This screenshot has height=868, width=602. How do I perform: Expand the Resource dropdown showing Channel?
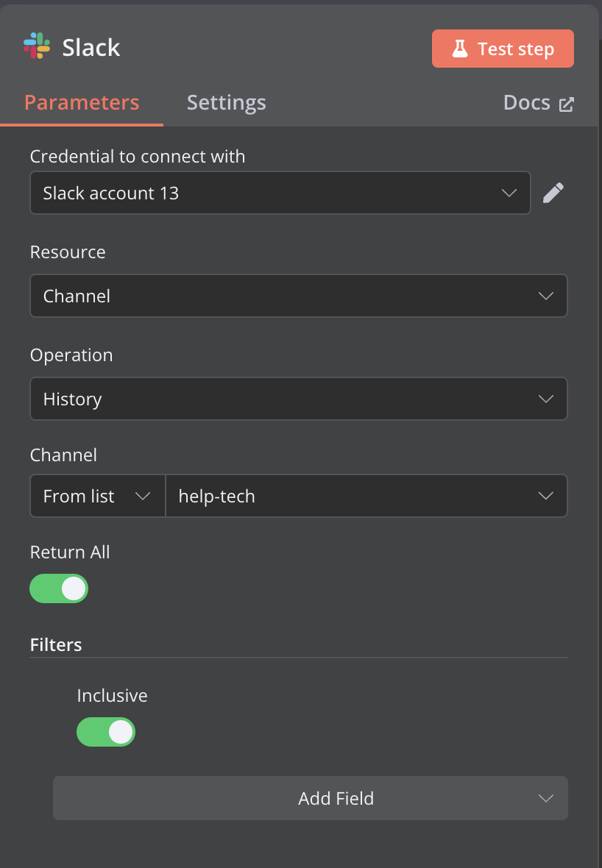298,296
